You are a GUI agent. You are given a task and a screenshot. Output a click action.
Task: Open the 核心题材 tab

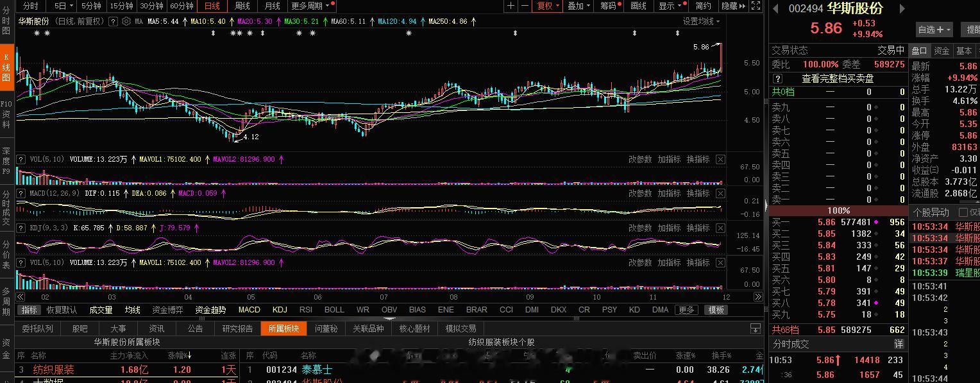pos(415,328)
